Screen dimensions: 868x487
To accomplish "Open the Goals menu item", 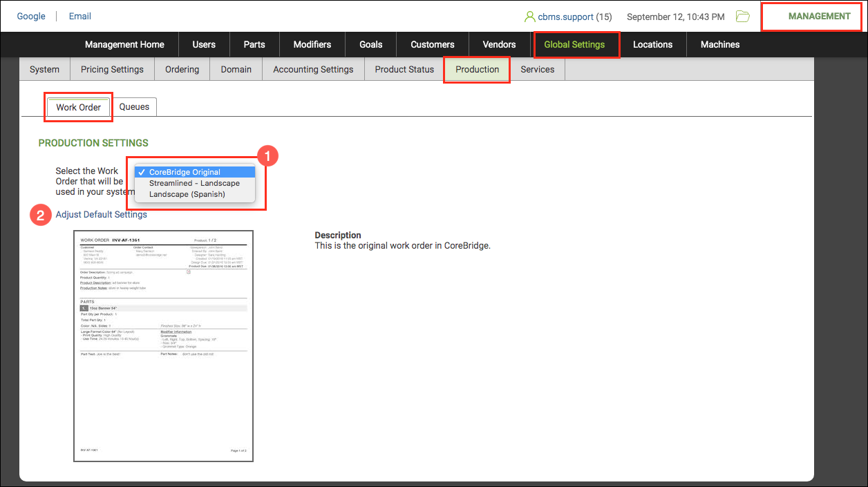I will [371, 44].
